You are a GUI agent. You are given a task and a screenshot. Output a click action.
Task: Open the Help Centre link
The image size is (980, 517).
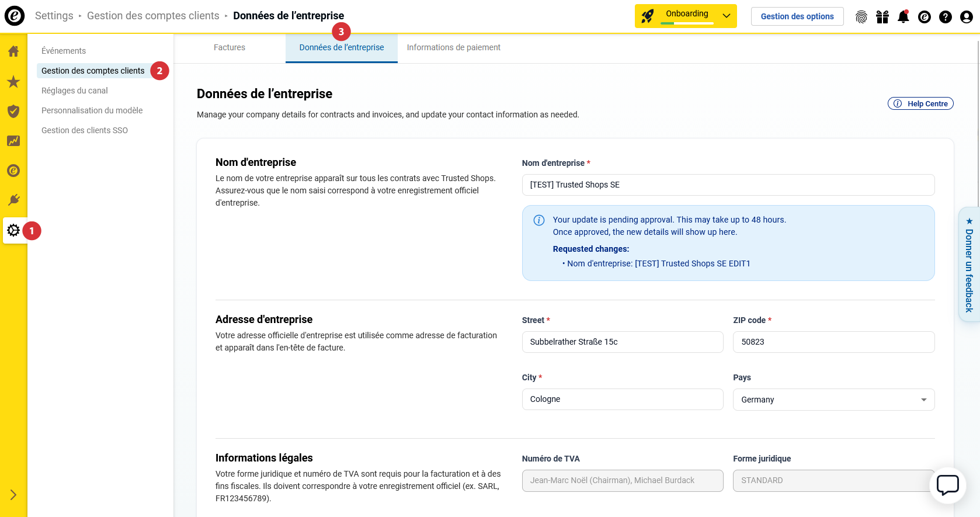[920, 103]
